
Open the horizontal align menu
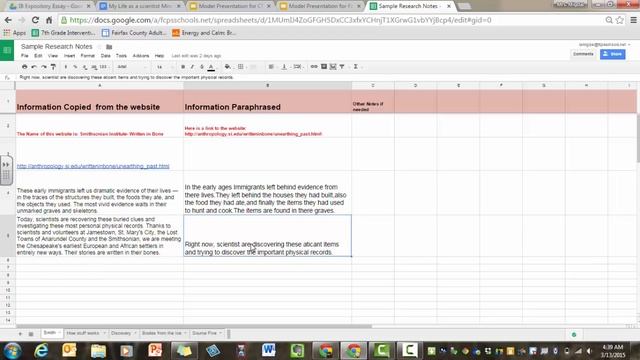tap(271, 67)
